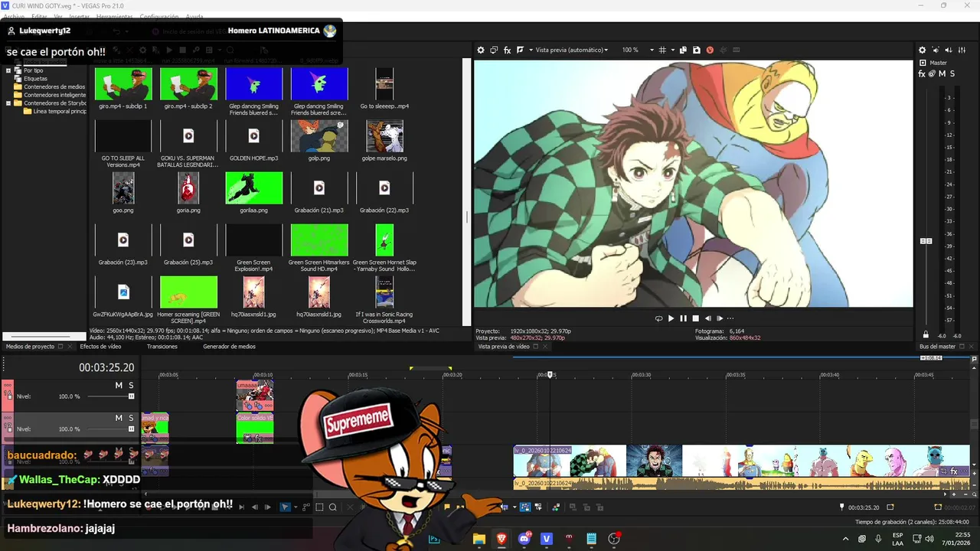This screenshot has width=980, height=551.
Task: Open Discord from taskbar
Action: point(524,539)
